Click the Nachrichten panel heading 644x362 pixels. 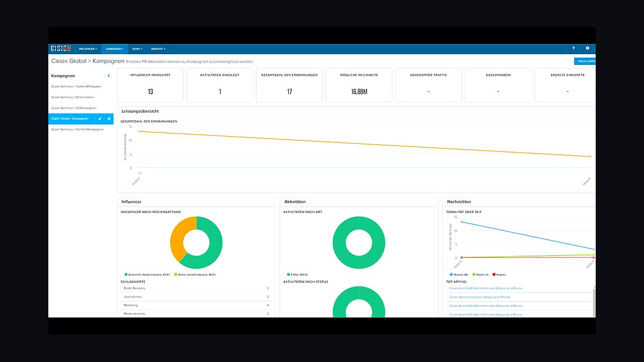click(459, 202)
